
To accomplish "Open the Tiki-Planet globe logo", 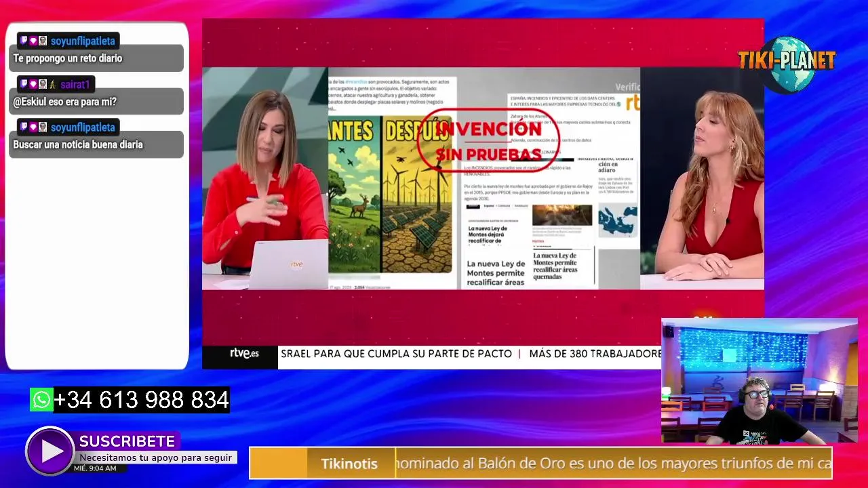I will (787, 64).
